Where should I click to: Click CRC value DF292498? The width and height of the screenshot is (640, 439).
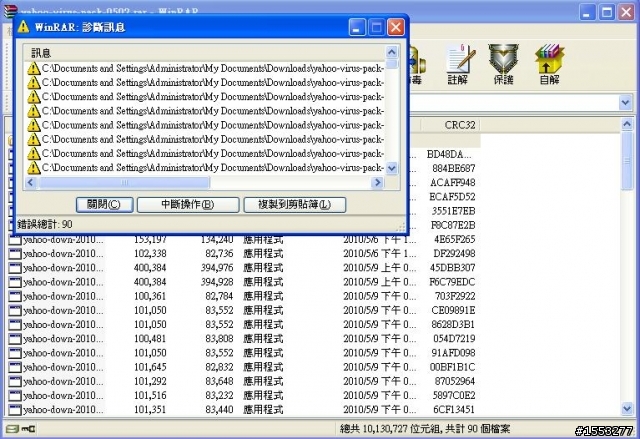tap(454, 254)
